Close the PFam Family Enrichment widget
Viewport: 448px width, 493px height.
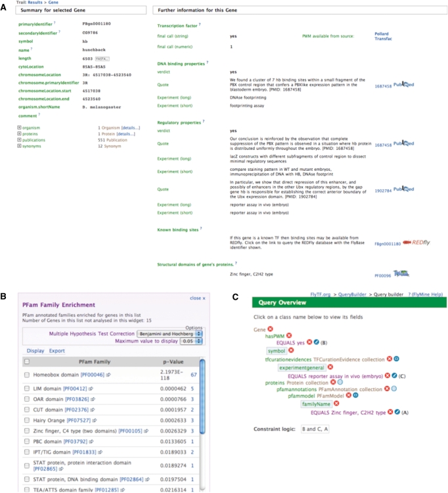tap(196, 298)
